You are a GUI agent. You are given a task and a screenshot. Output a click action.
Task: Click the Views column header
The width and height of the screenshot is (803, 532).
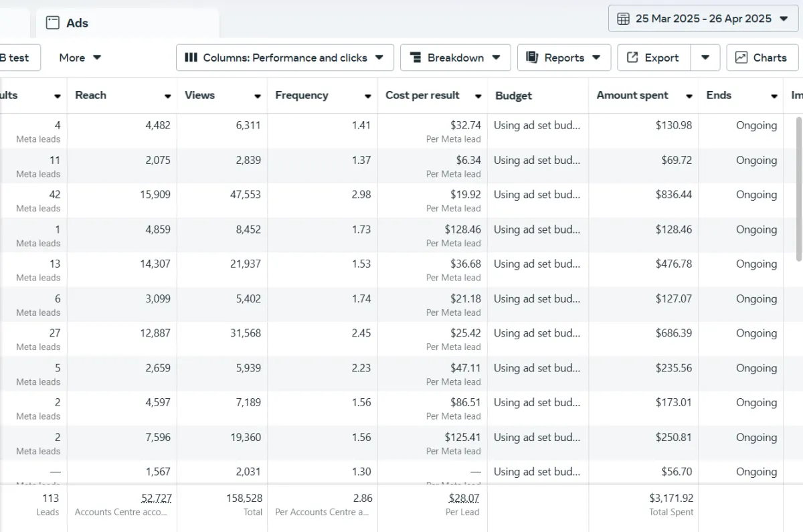200,96
